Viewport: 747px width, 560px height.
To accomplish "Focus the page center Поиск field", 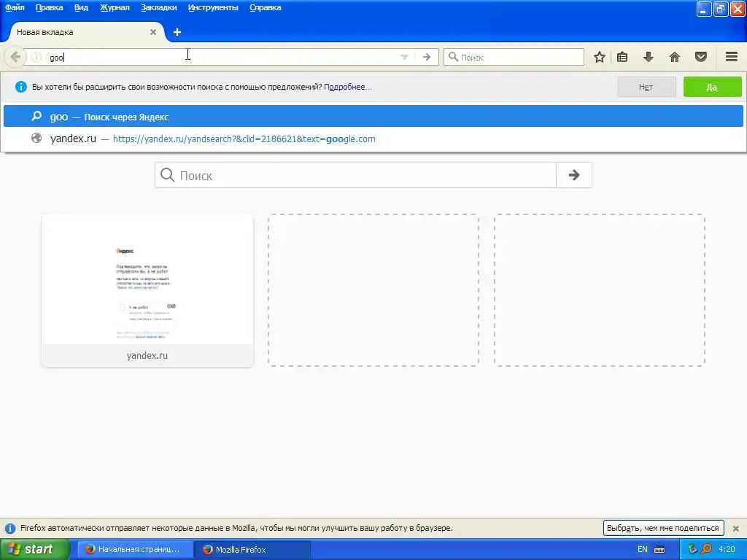I will (355, 175).
